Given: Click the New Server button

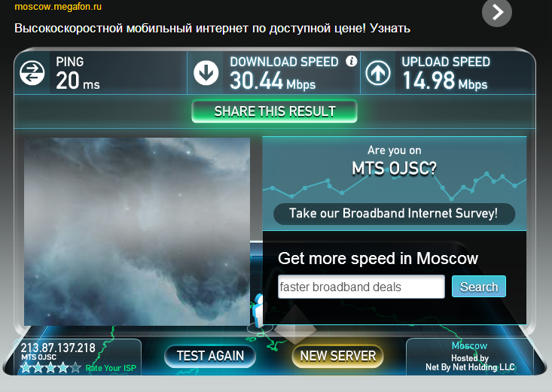Looking at the screenshot, I should (x=338, y=356).
